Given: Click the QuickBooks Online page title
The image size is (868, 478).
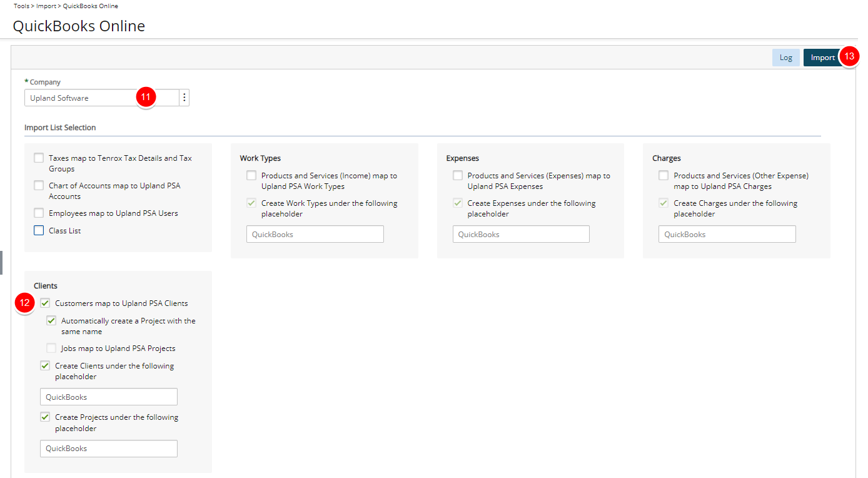Looking at the screenshot, I should (79, 26).
